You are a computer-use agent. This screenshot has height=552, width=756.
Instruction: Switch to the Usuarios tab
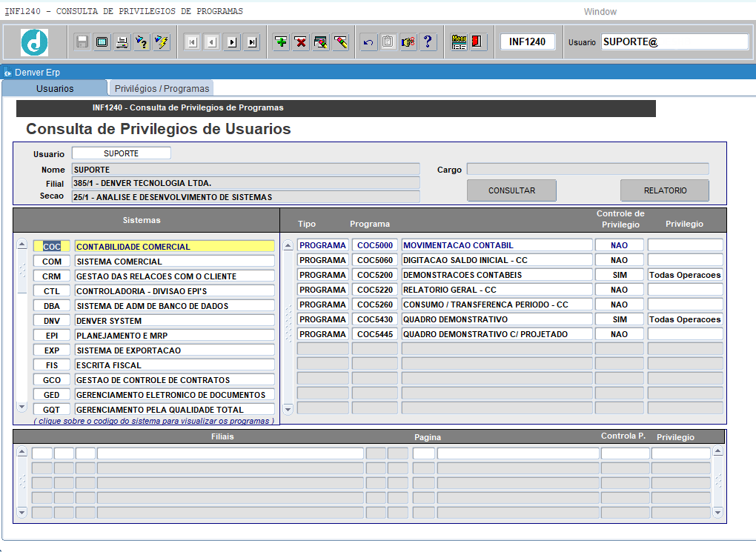pyautogui.click(x=55, y=89)
